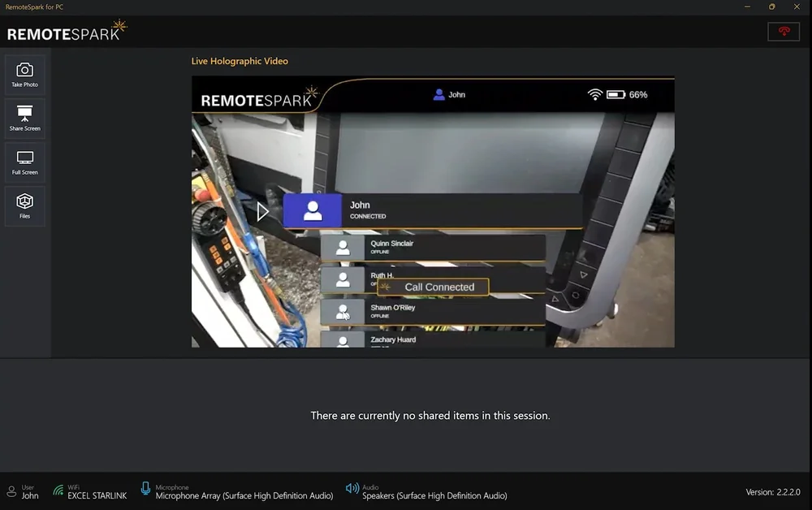Click John CONNECTED status text
812x510 pixels.
(x=368, y=217)
